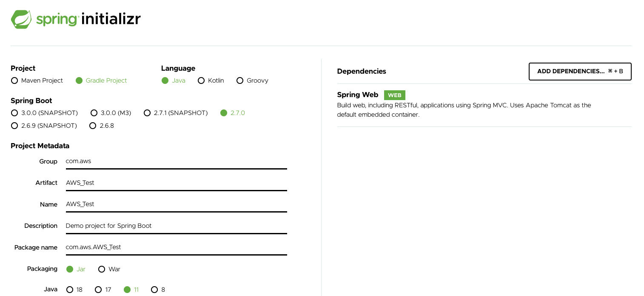Edit the Name field AWS_Test
This screenshot has width=644, height=296.
(x=176, y=204)
